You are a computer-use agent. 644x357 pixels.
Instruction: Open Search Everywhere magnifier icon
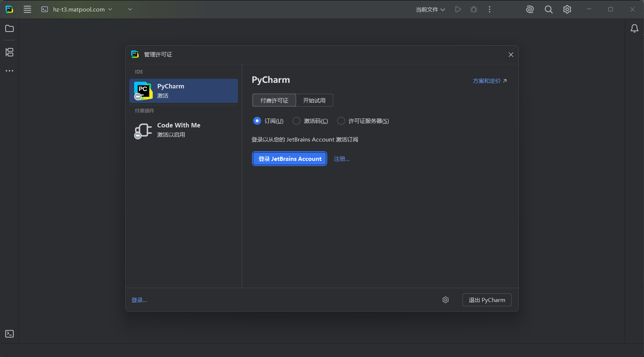548,9
